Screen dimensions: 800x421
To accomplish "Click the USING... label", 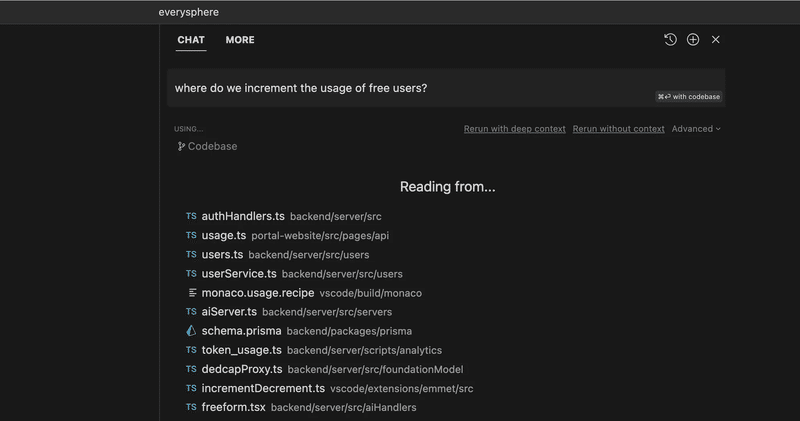I will coord(188,129).
